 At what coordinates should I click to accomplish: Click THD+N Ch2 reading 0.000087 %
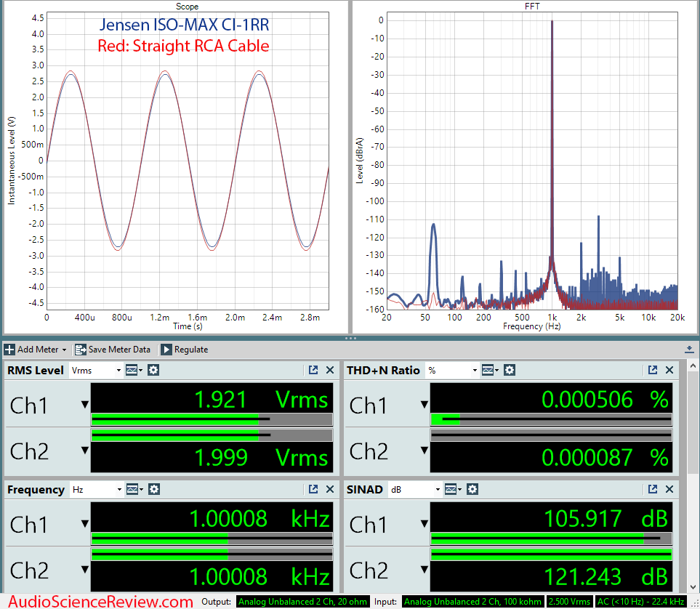pos(605,458)
